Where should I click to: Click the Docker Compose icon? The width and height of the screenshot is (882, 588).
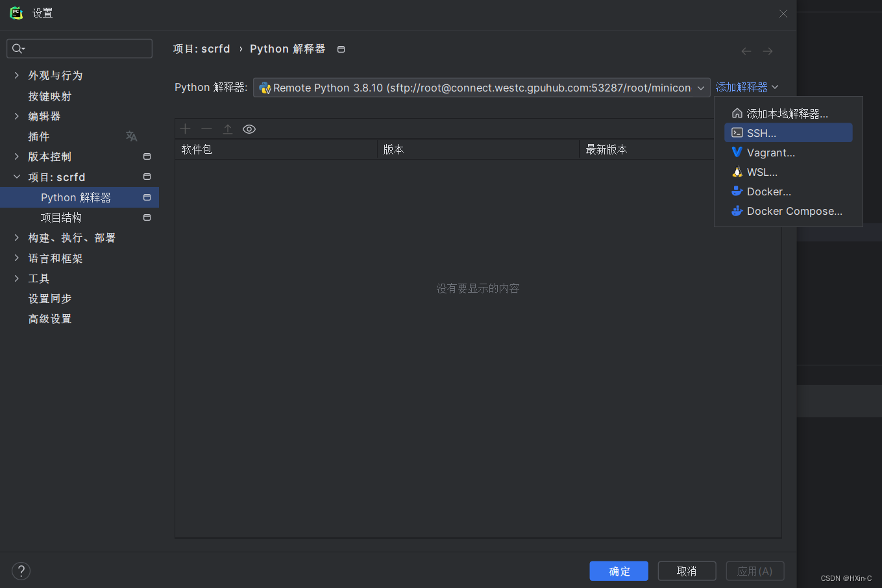737,211
